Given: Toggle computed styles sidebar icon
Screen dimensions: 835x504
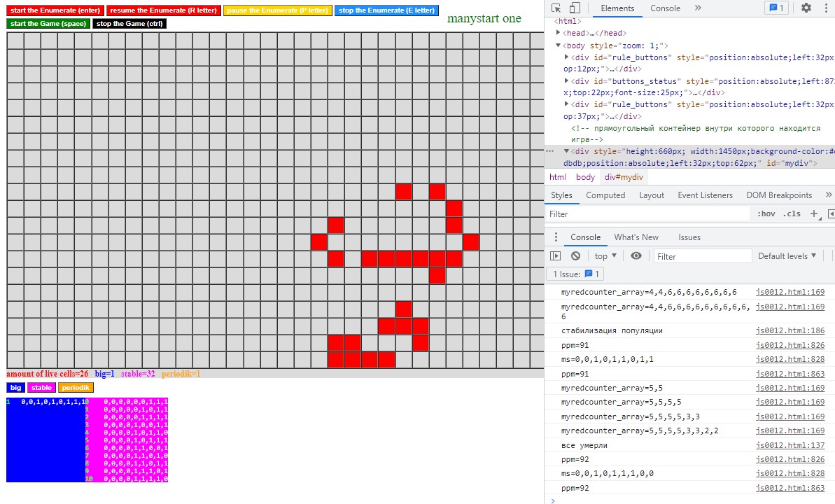Looking at the screenshot, I should pos(831,213).
